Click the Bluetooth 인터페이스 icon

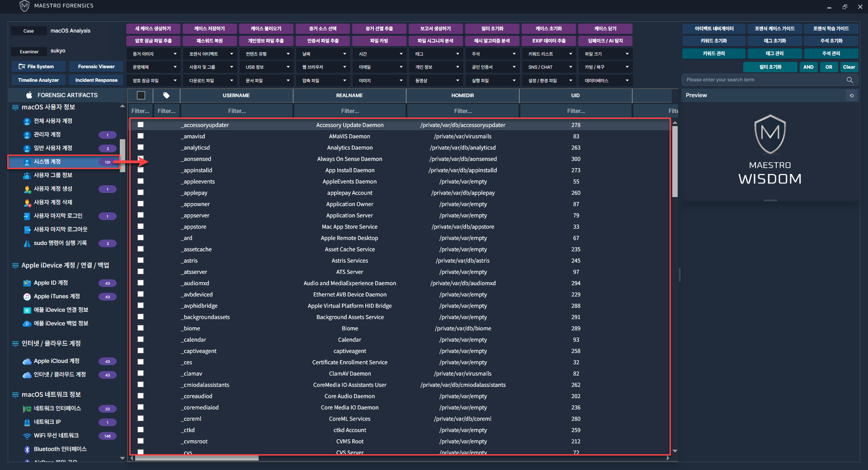27,449
